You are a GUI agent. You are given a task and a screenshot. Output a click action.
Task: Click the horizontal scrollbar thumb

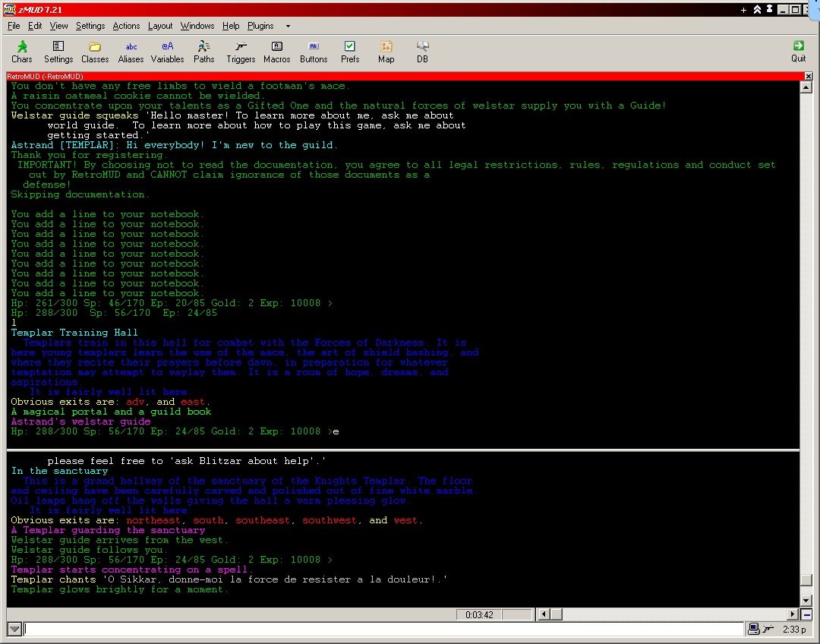pos(556,614)
